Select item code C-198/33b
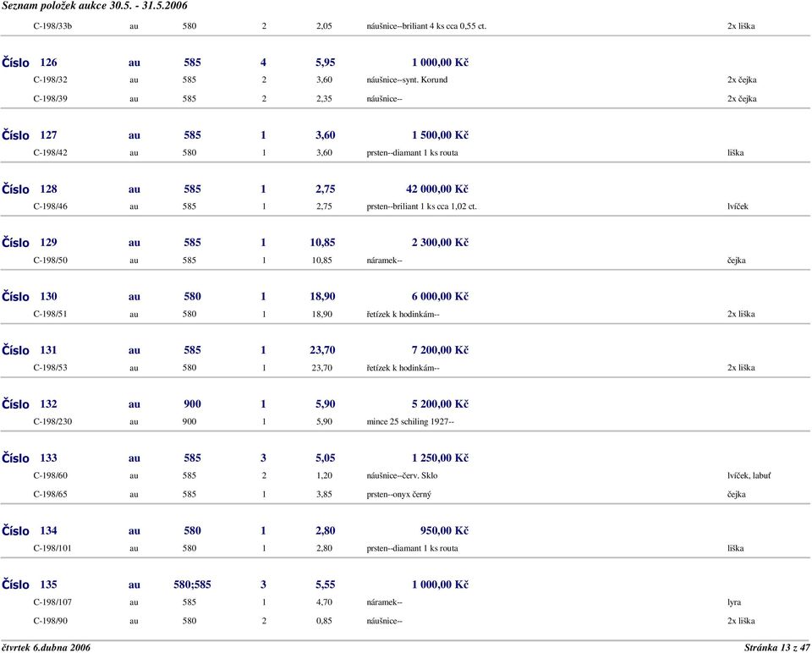The width and height of the screenshot is (812, 653). [52, 26]
